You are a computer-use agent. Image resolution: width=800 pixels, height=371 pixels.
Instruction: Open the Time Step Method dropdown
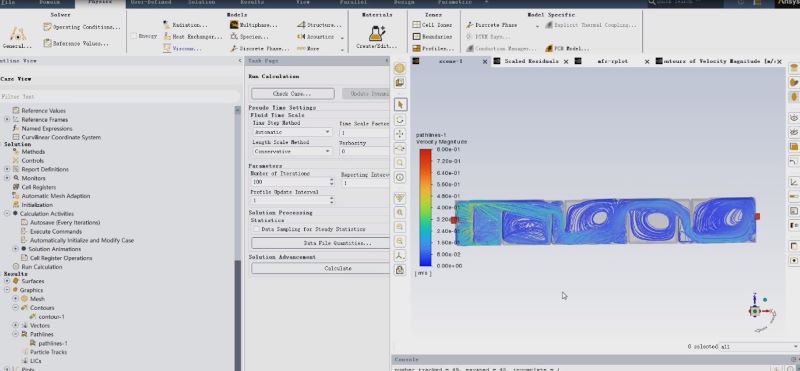click(x=292, y=132)
